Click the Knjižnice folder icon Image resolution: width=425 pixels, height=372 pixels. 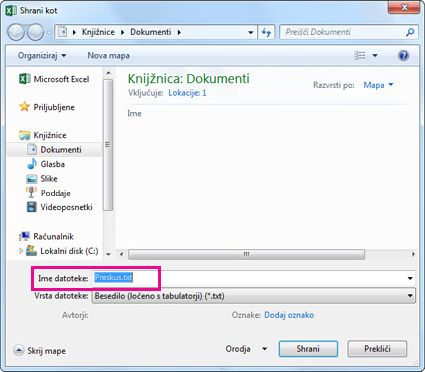(x=25, y=135)
